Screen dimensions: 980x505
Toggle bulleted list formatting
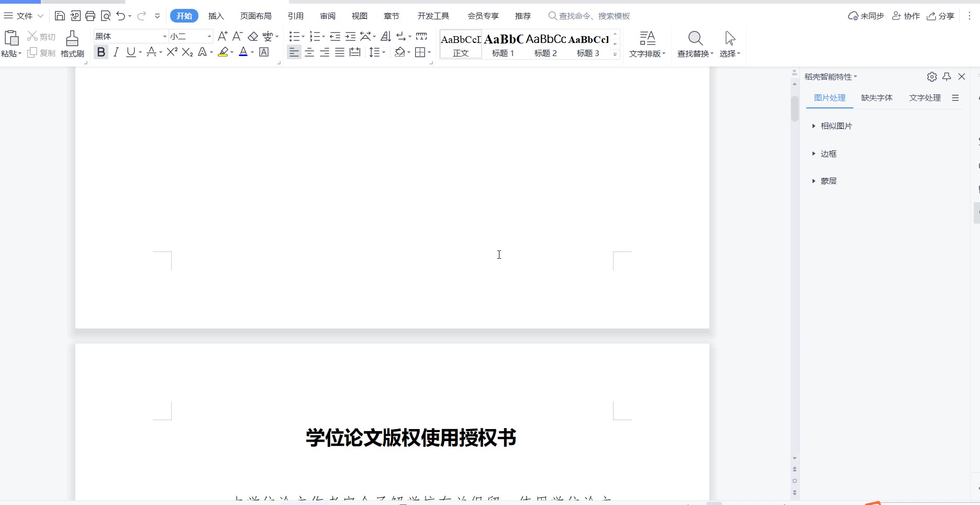point(294,36)
